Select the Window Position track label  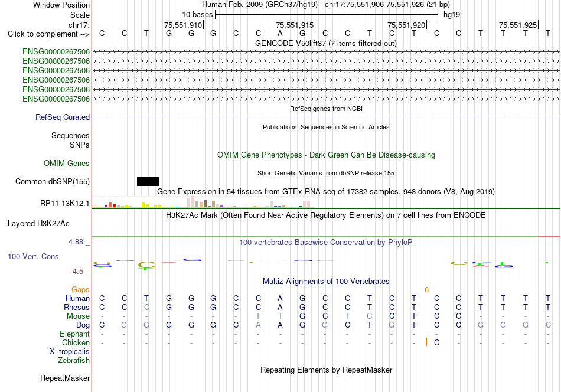click(61, 5)
